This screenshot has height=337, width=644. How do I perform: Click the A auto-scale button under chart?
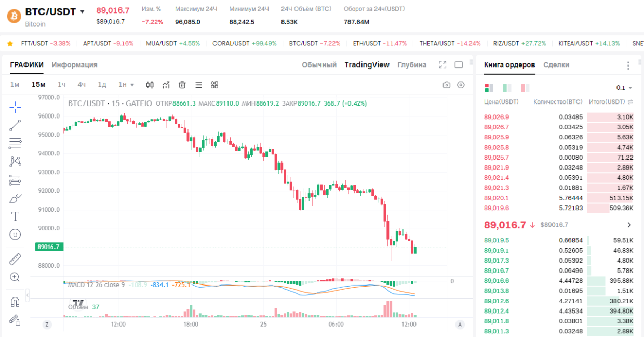click(x=460, y=324)
